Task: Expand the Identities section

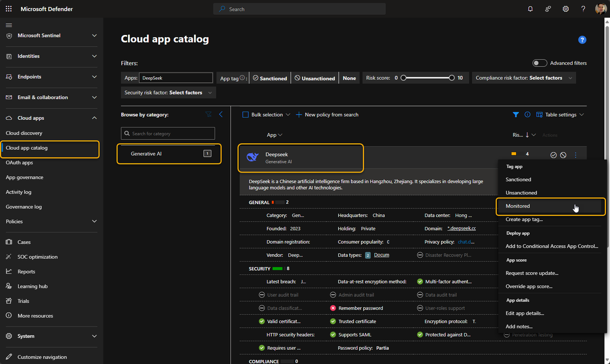Action: click(x=94, y=56)
